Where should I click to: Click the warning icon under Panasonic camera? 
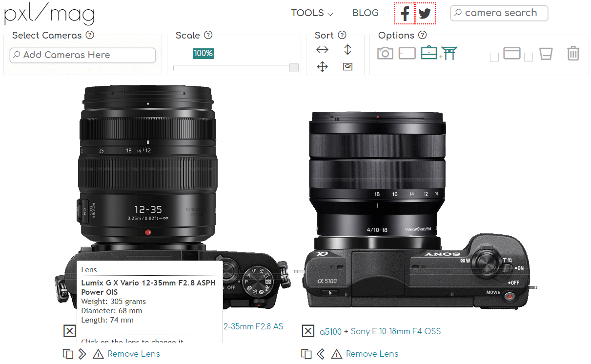coord(98,354)
